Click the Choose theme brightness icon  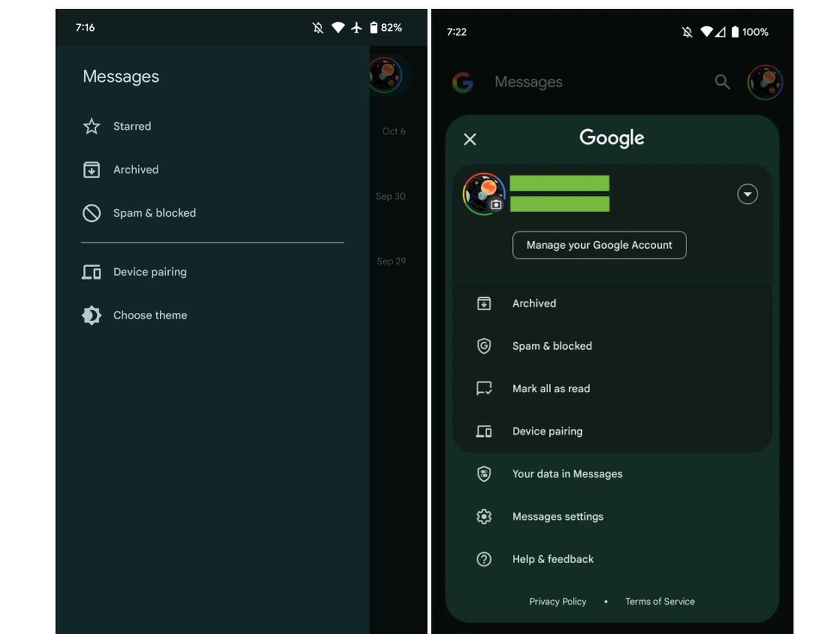(91, 315)
